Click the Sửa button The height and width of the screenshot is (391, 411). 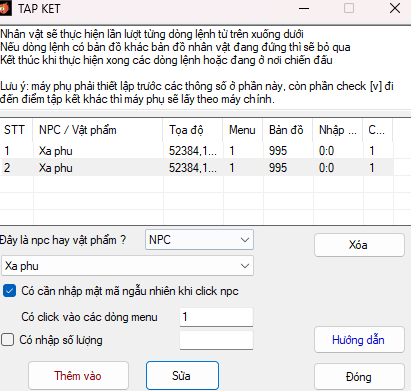point(182,376)
